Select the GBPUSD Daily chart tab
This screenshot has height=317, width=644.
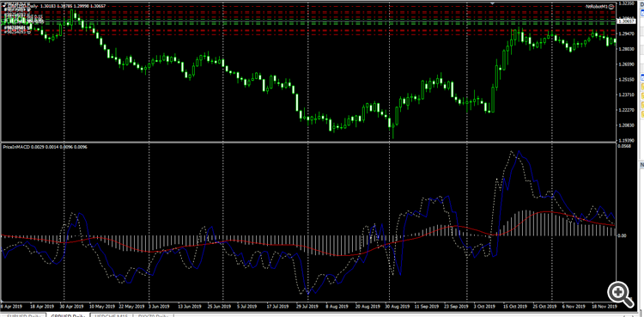tap(68, 315)
